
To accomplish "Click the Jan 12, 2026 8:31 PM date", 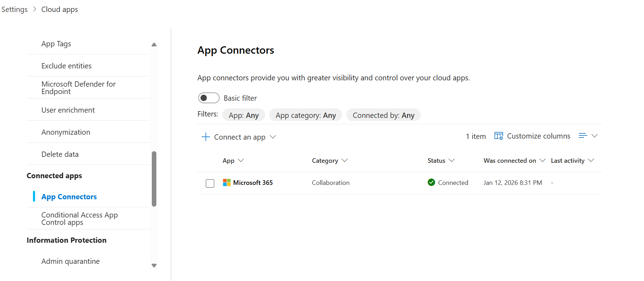I will click(513, 182).
